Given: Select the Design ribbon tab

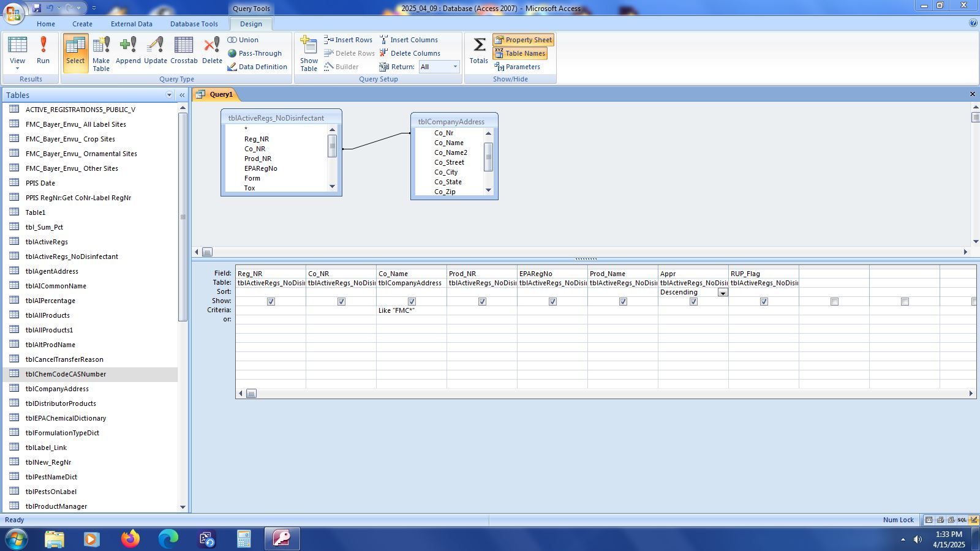Looking at the screenshot, I should click(x=251, y=24).
